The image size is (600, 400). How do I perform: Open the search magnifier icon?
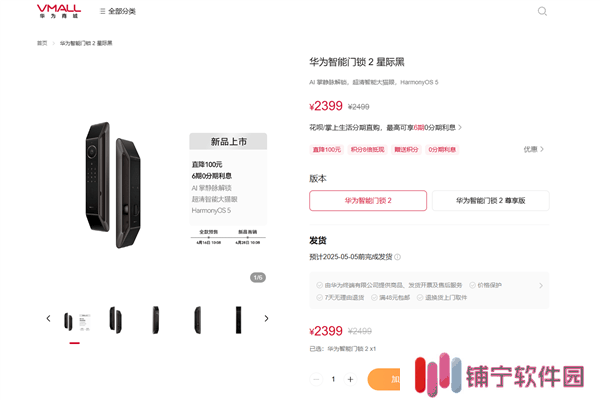[x=542, y=11]
